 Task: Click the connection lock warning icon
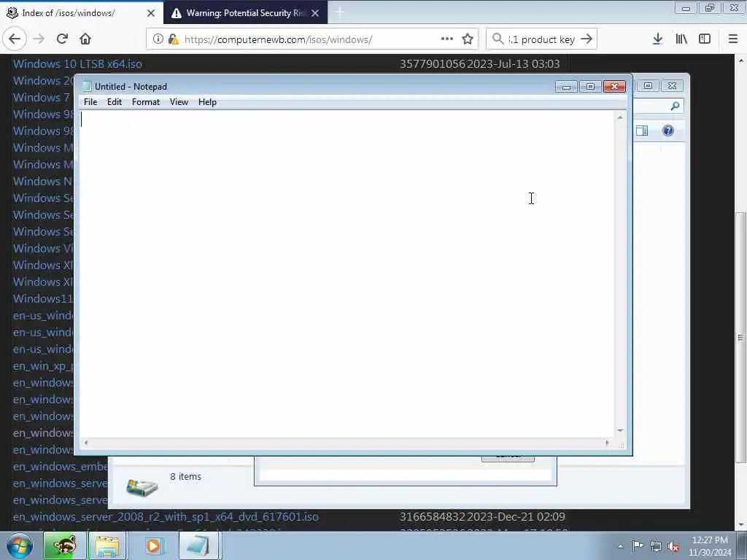[173, 39]
